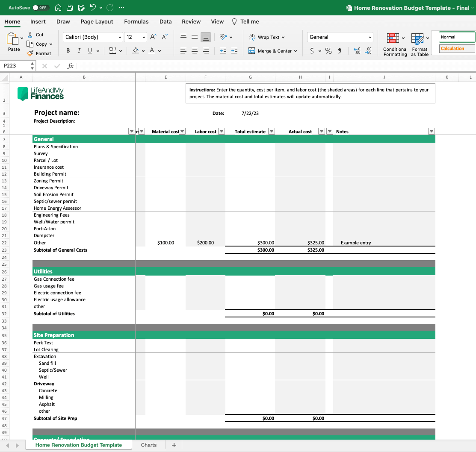476x452 pixels.
Task: Toggle center alignment on the selection
Action: [x=195, y=50]
